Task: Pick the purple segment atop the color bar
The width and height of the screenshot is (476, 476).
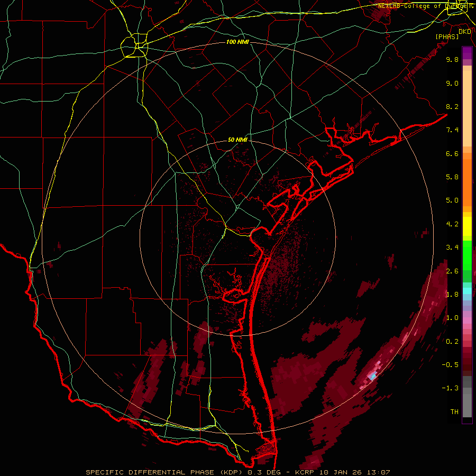Action: pos(467,53)
